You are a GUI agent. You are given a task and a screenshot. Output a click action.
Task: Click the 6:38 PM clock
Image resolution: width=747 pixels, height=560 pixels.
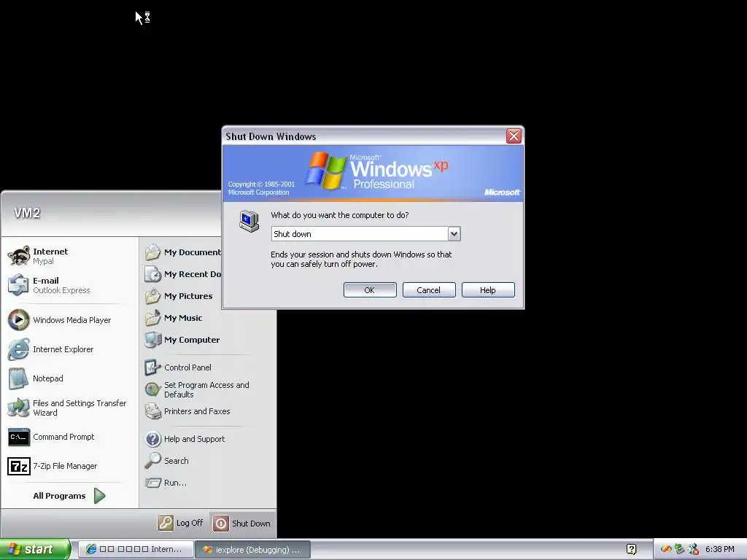pos(720,550)
